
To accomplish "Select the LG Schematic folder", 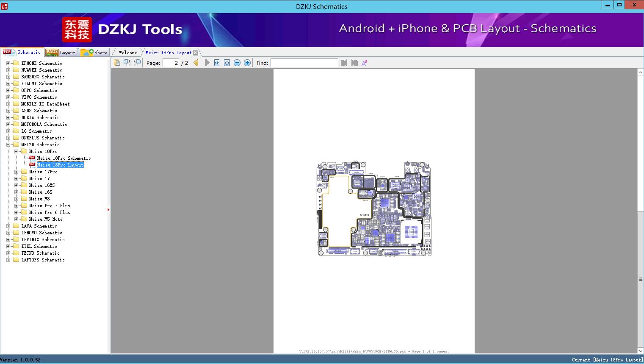I will click(36, 131).
